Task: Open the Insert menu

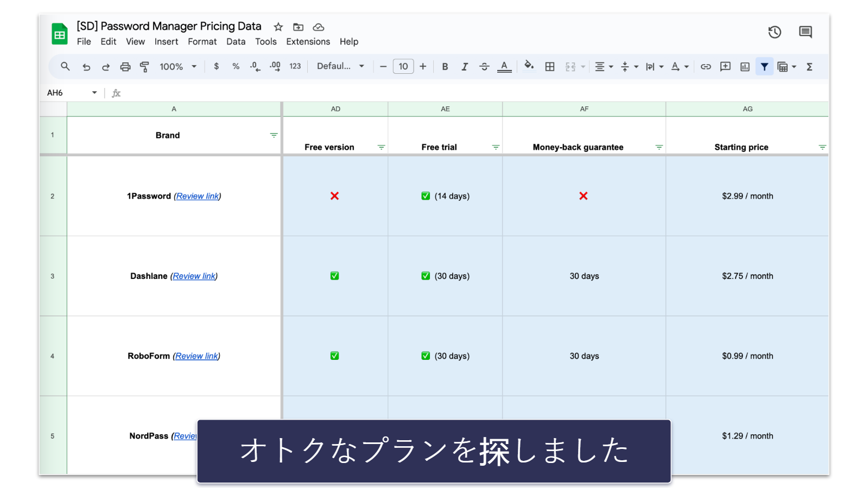Action: [x=166, y=41]
